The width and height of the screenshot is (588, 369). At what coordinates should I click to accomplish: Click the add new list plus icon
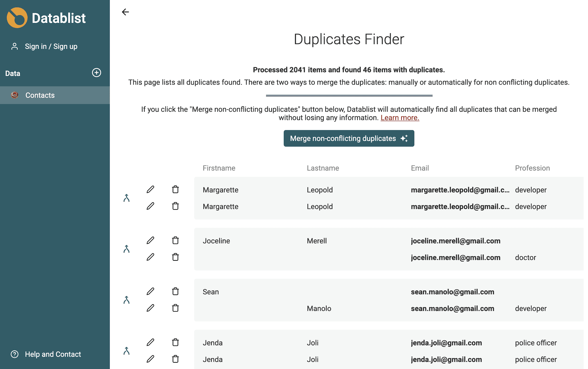tap(96, 73)
